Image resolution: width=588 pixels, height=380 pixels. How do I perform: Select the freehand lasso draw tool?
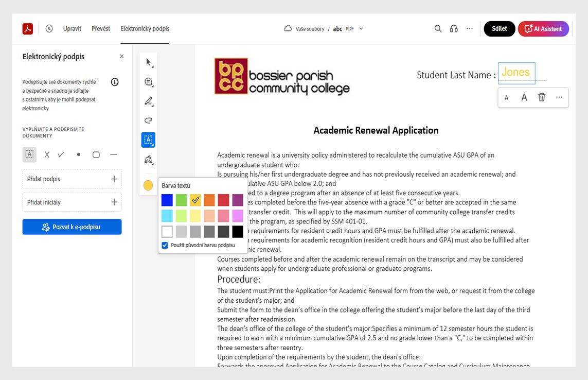[148, 120]
